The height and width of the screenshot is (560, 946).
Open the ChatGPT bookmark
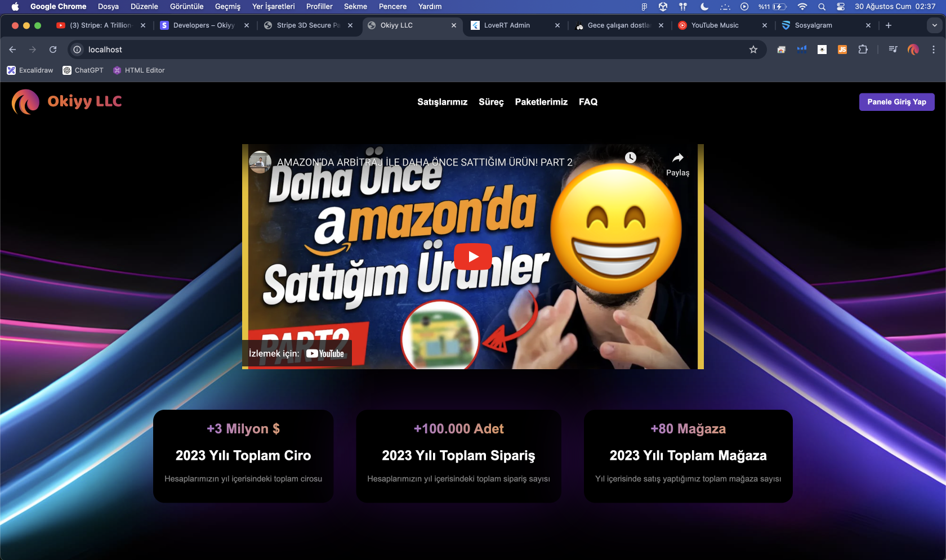pyautogui.click(x=83, y=70)
